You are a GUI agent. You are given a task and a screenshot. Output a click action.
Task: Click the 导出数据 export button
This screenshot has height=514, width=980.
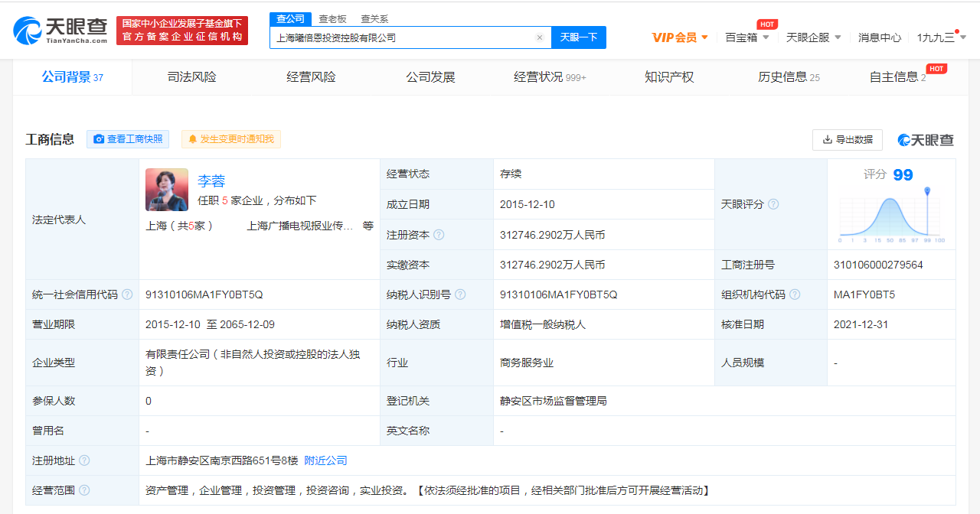[848, 140]
